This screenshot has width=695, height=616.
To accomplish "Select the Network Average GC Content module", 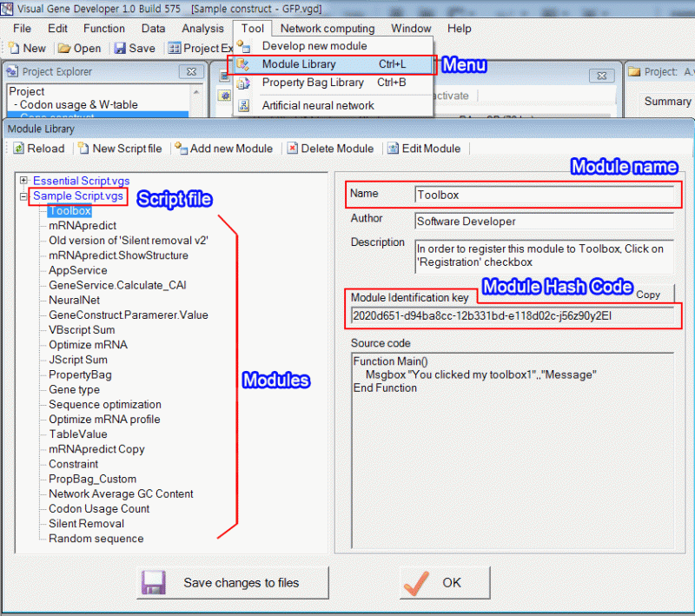I will point(121,494).
